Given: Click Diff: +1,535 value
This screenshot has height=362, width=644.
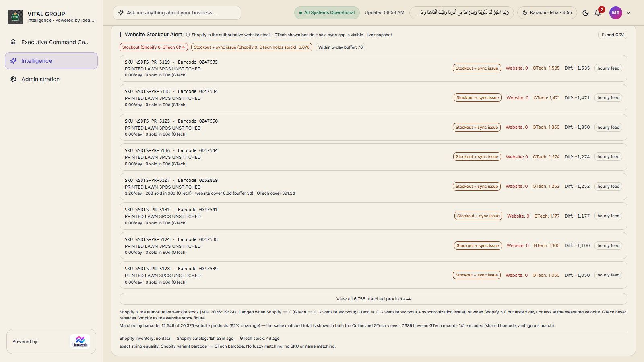Looking at the screenshot, I should (577, 68).
